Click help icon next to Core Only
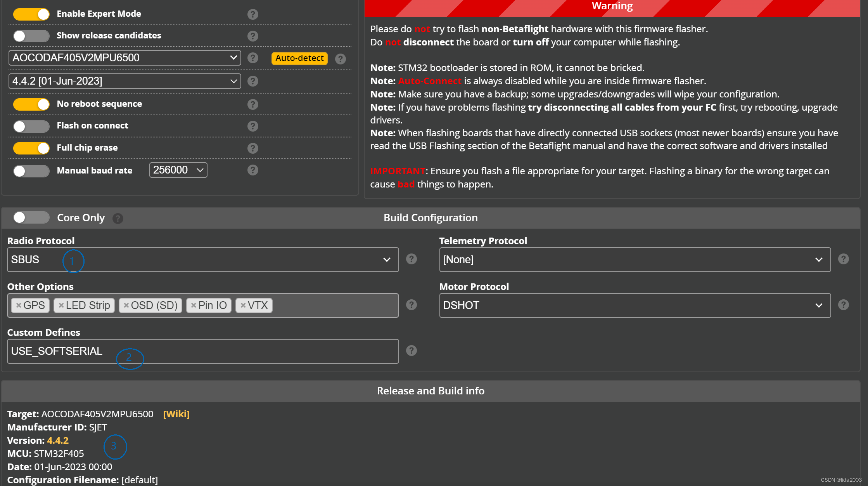This screenshot has height=486, width=868. (118, 219)
